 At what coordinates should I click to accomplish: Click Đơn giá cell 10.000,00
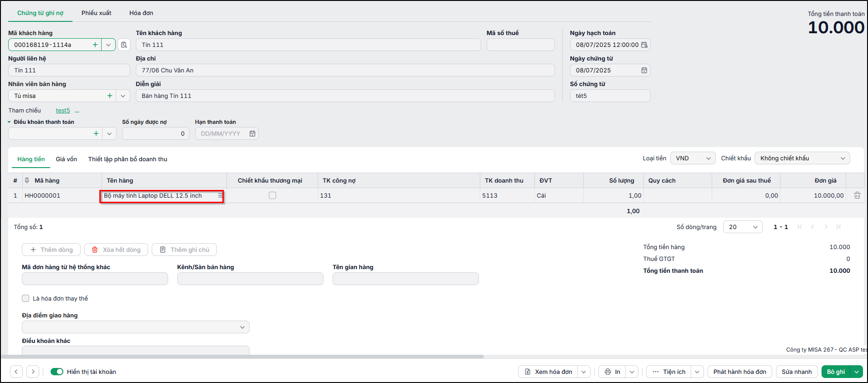[x=813, y=195]
